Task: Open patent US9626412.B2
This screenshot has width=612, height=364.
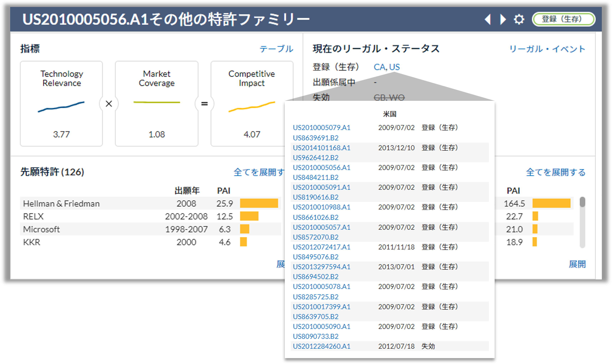Action: [316, 157]
